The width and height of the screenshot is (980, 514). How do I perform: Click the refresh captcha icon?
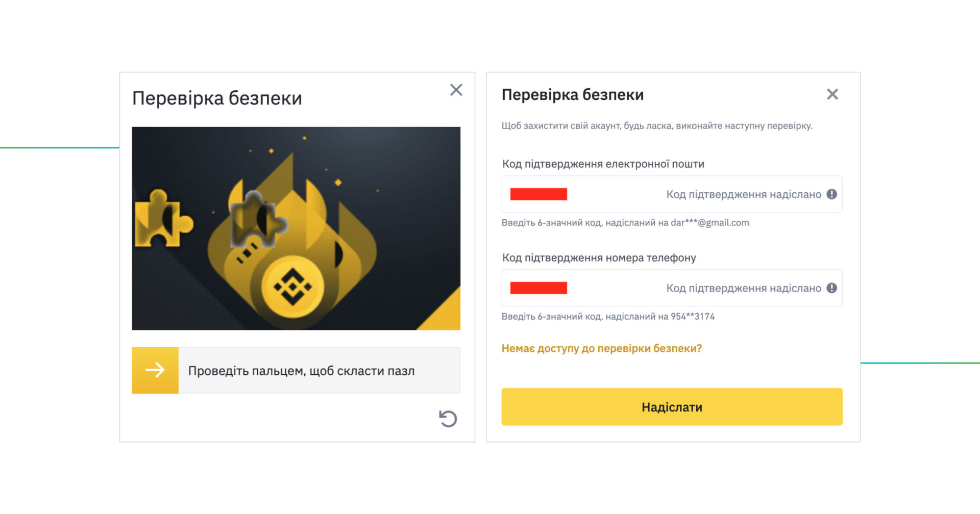(x=447, y=418)
